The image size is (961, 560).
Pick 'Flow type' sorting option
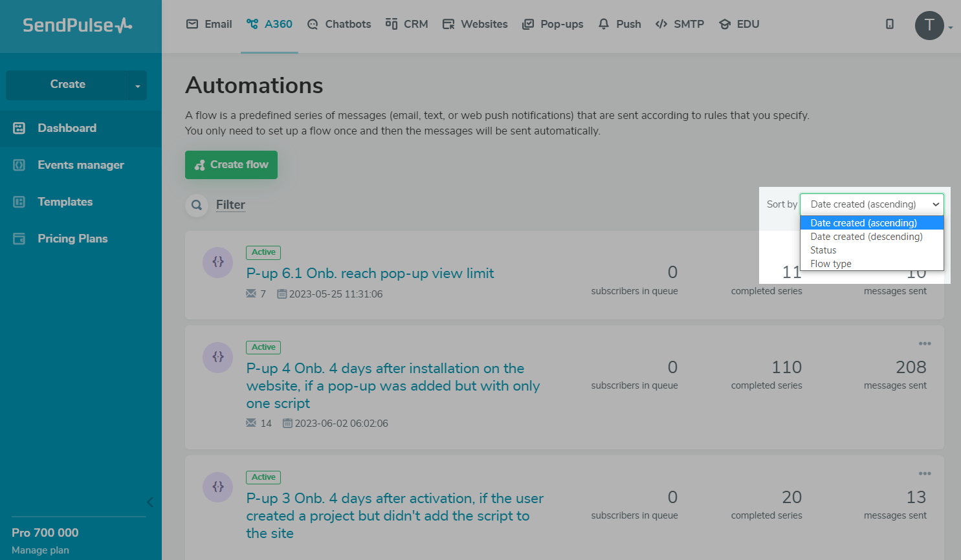831,264
